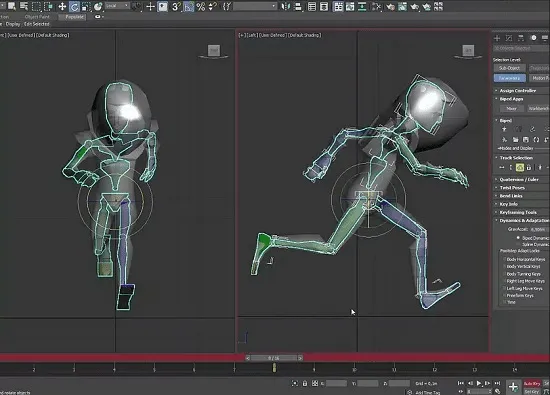Expand the Quaternion / Euler rollout
550x395 pixels.
click(520, 179)
